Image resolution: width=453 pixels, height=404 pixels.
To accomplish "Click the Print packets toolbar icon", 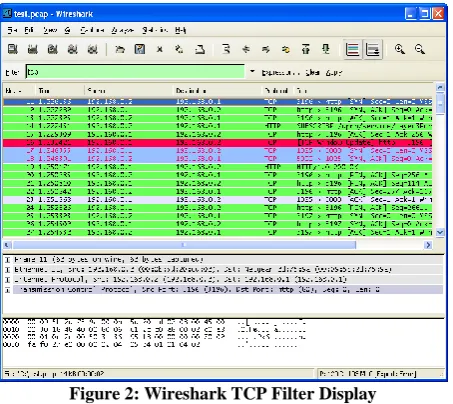I will coord(200,49).
